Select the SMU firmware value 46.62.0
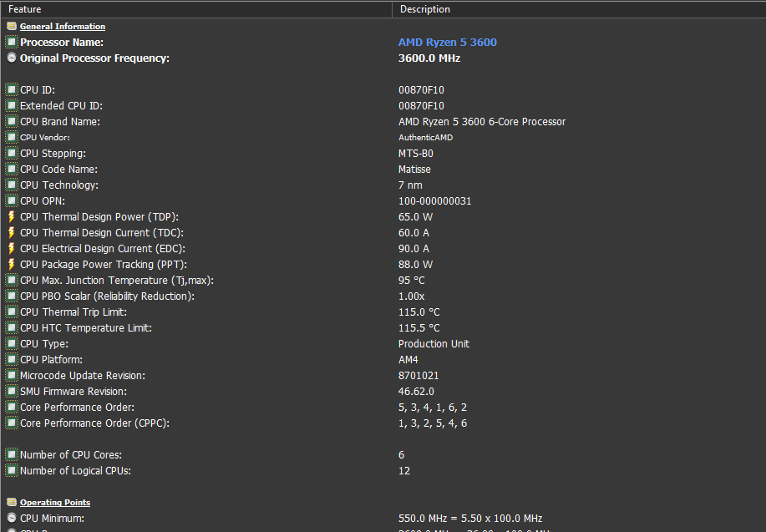 [416, 392]
